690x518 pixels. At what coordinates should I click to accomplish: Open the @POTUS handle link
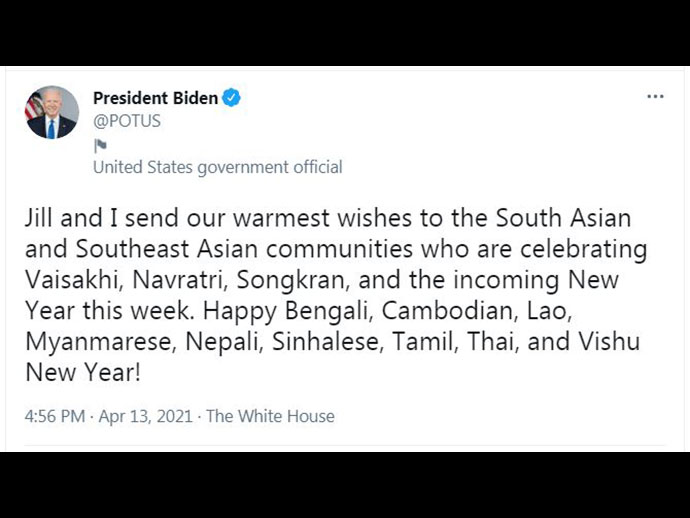pyautogui.click(x=127, y=121)
